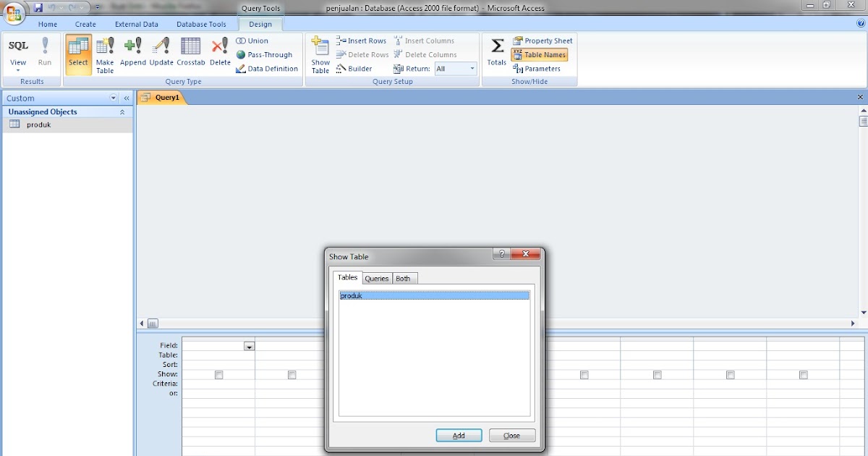Select the Data Definition query option

click(x=267, y=69)
